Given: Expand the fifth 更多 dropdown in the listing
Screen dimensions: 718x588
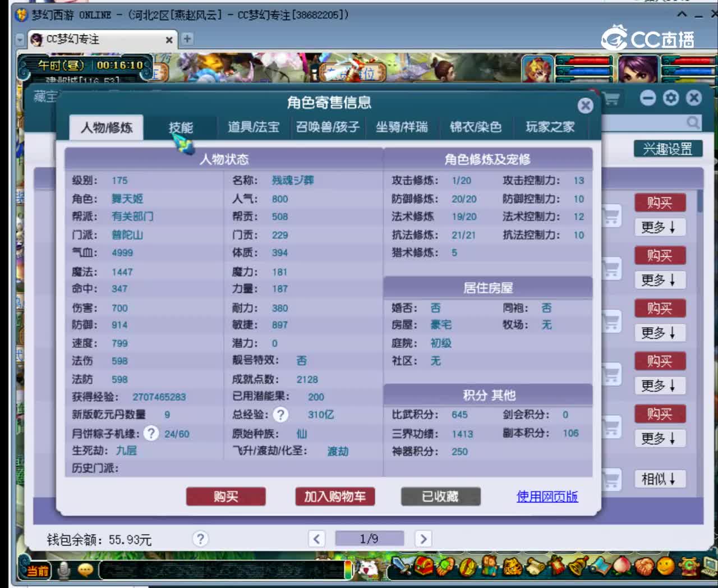Looking at the screenshot, I should click(660, 438).
